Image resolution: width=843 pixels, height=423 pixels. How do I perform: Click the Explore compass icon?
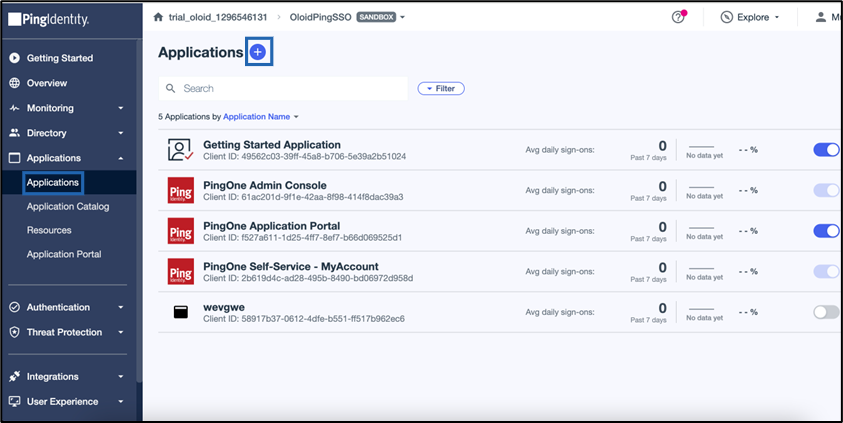click(x=726, y=17)
